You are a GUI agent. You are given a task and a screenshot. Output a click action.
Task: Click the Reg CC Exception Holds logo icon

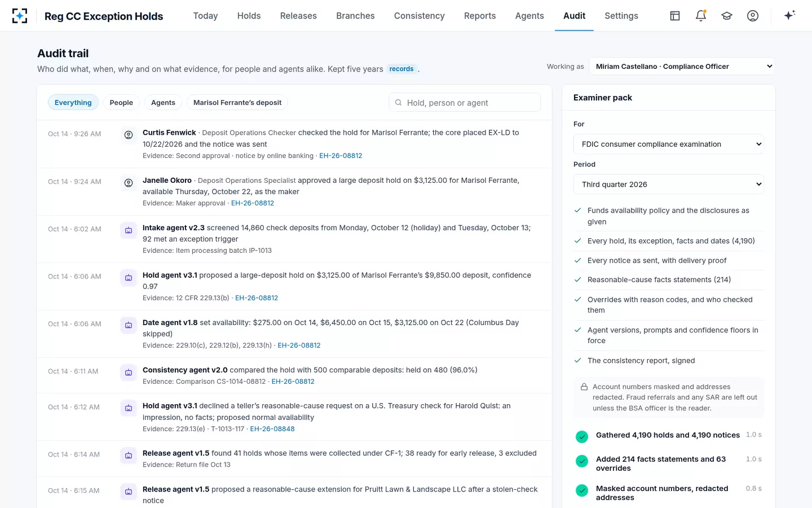(20, 16)
